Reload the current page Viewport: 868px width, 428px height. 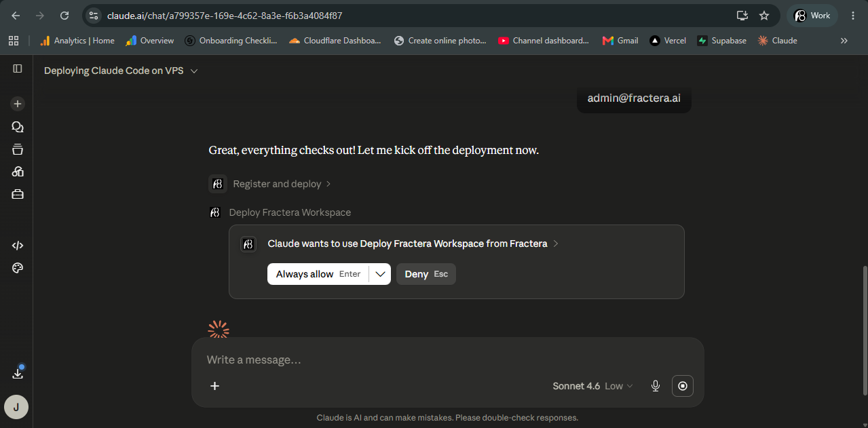[64, 16]
